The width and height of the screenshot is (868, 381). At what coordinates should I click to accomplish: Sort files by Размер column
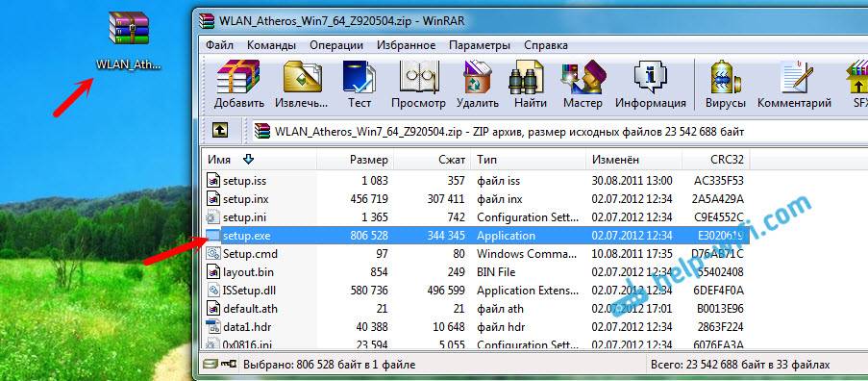pos(355,160)
